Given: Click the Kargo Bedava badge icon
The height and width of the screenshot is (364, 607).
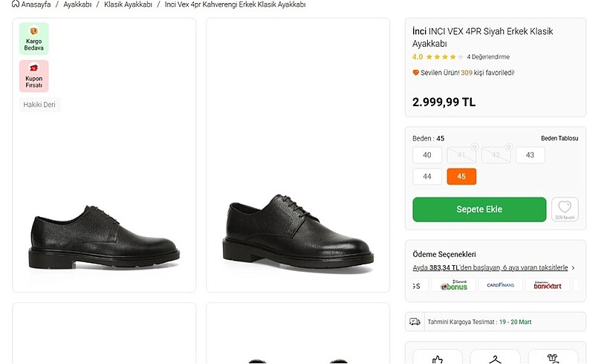Looking at the screenshot, I should (33, 33).
